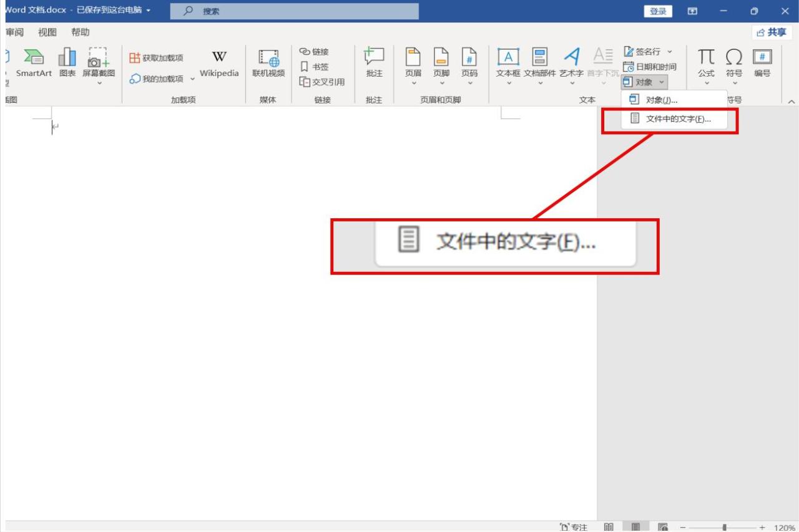This screenshot has height=532, width=799.
Task: Insert a SmartArt graphic
Action: 34,64
